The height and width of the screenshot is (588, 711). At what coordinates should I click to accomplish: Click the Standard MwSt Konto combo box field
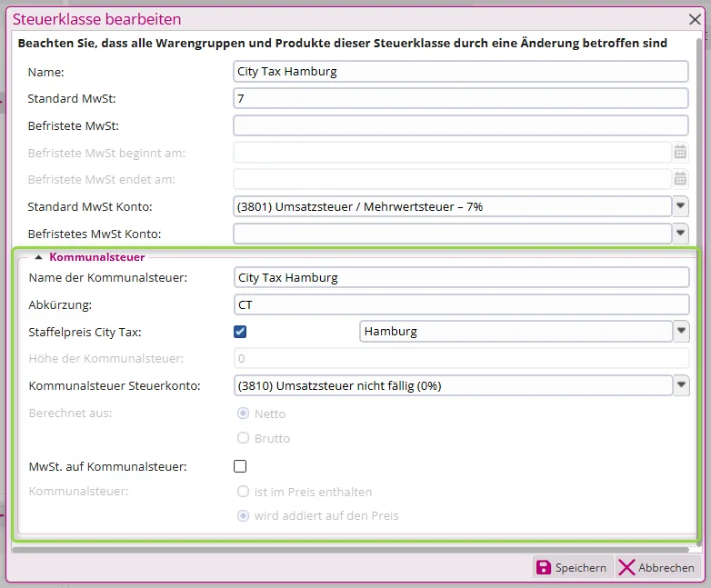(x=453, y=206)
